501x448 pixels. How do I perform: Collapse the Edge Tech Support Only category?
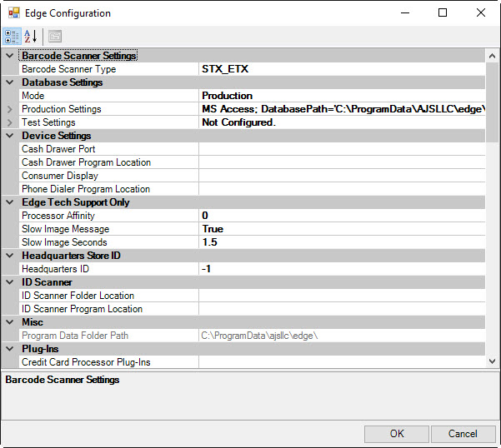point(10,202)
